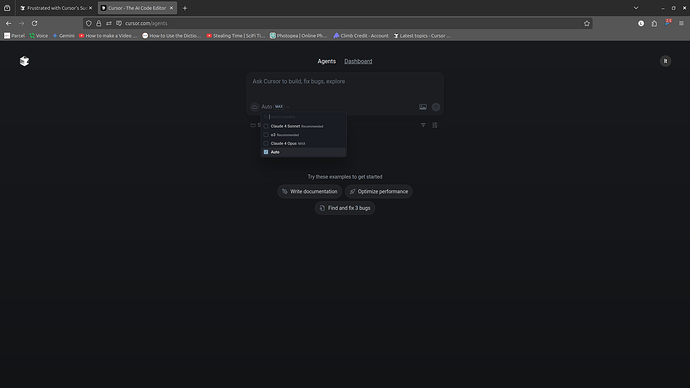
Task: Click the folder icon left of model dropdown
Action: [x=253, y=125]
